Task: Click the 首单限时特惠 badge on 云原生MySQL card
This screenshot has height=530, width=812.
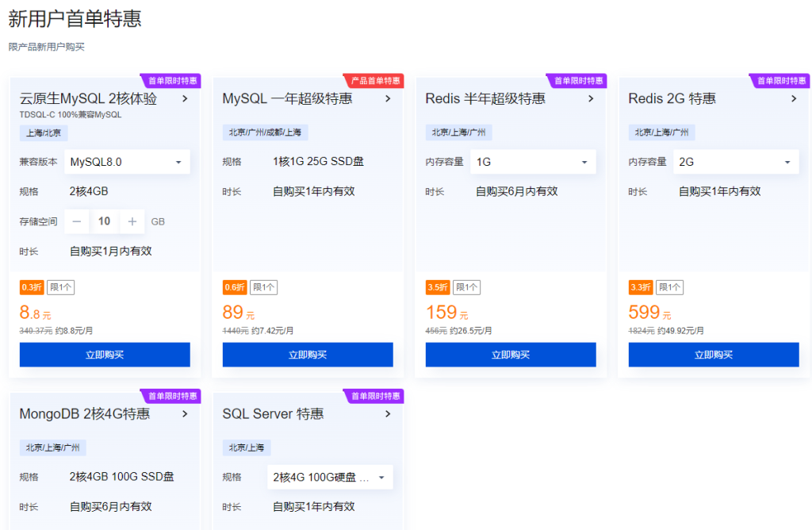Action: coord(171,81)
